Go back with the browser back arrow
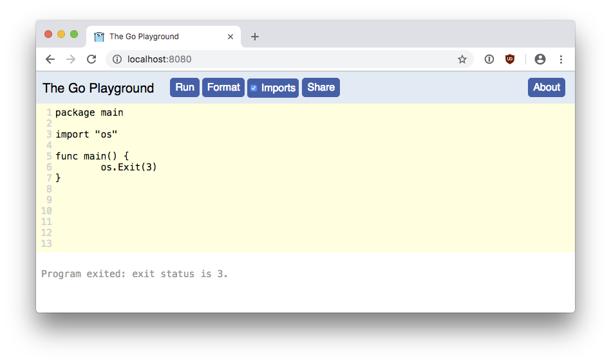This screenshot has height=364, width=611. pos(50,59)
